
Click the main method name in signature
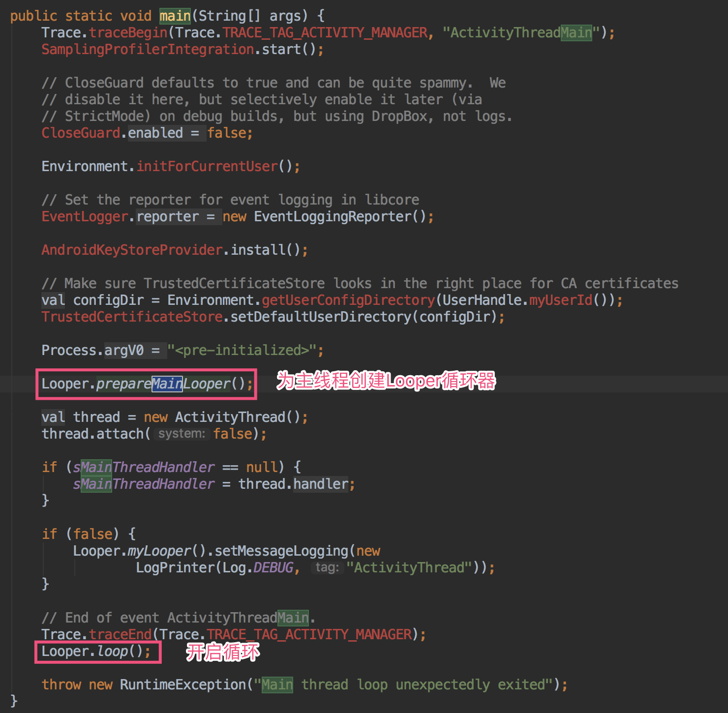(x=175, y=16)
